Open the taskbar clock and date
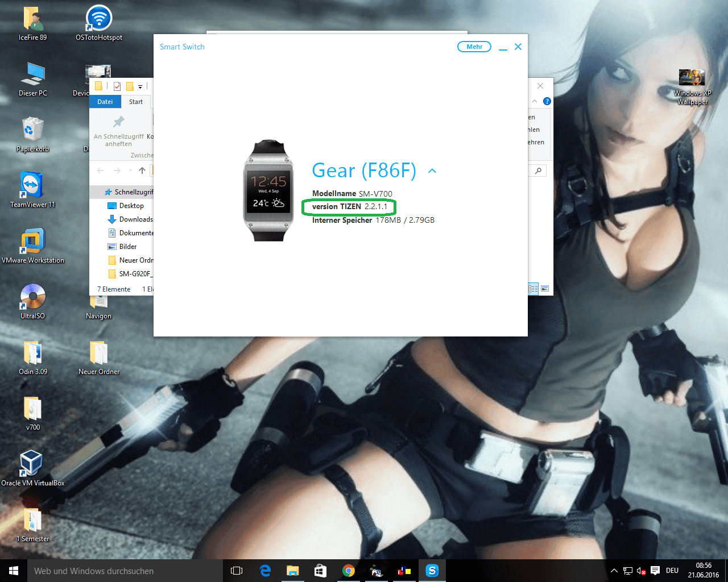 coord(704,571)
